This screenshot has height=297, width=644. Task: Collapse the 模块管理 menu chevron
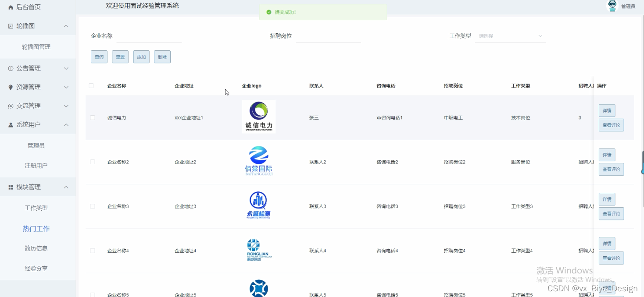pyautogui.click(x=66, y=187)
